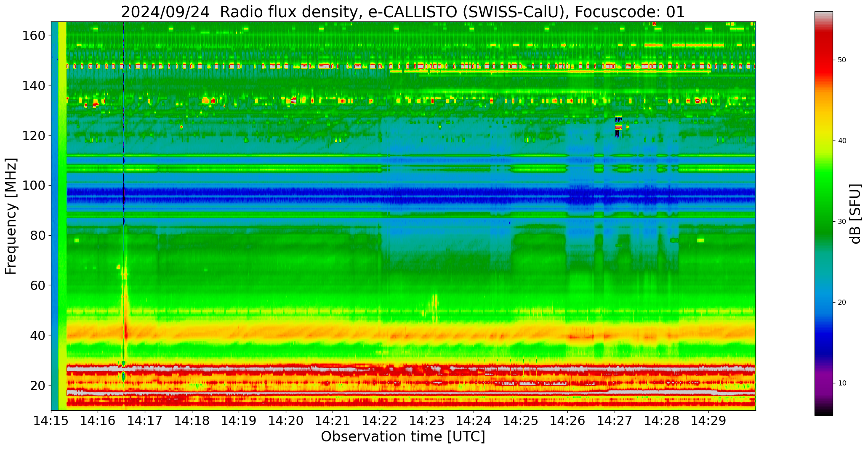Click the 14:18 time tick label
Image resolution: width=868 pixels, height=449 pixels.
tap(192, 420)
